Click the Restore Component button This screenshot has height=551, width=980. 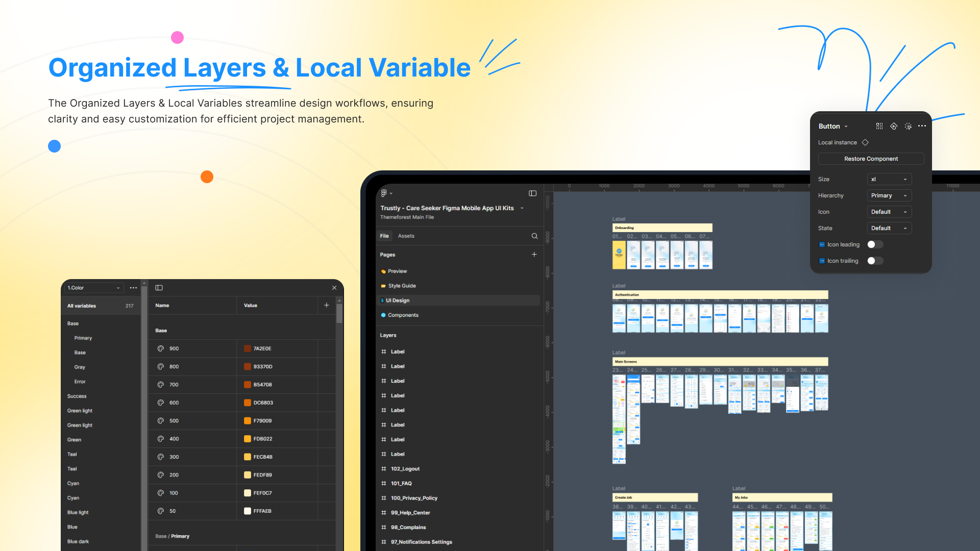[x=870, y=159]
